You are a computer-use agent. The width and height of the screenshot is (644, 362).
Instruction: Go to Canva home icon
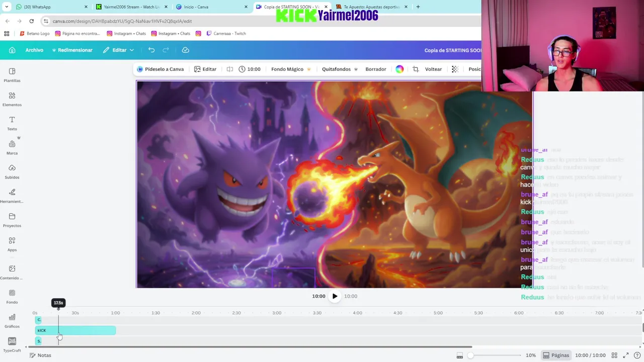(x=12, y=50)
